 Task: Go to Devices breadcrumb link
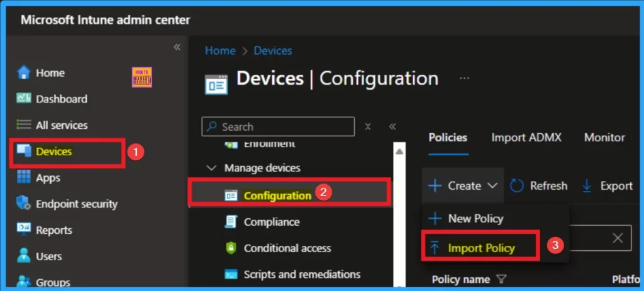click(273, 50)
